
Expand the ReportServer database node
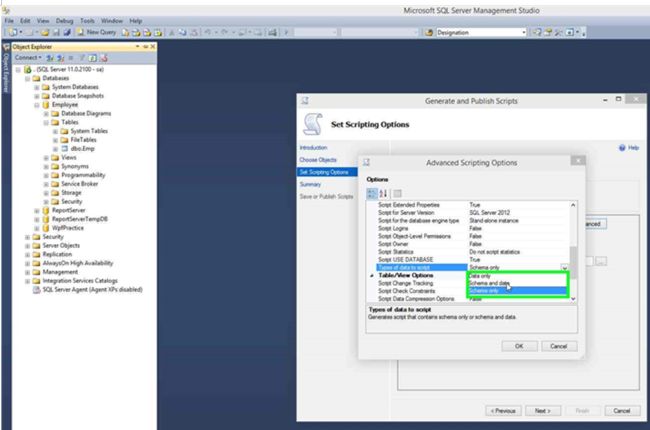[x=36, y=211]
